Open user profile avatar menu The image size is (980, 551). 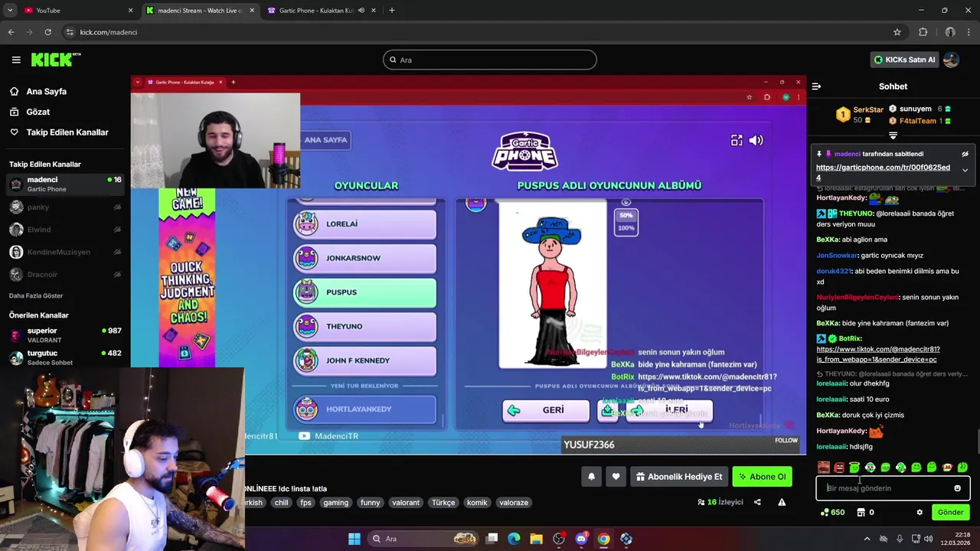(x=952, y=60)
